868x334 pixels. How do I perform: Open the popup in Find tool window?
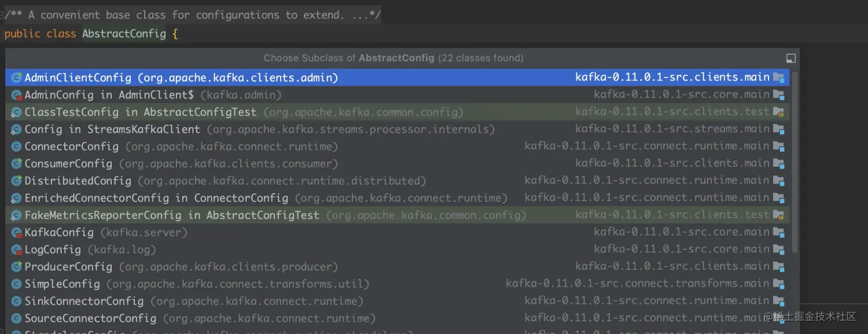click(791, 58)
